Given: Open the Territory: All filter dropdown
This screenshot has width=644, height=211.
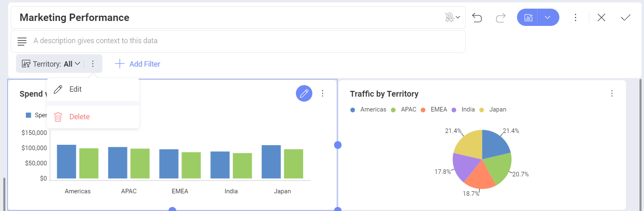Looking at the screenshot, I should point(51,64).
